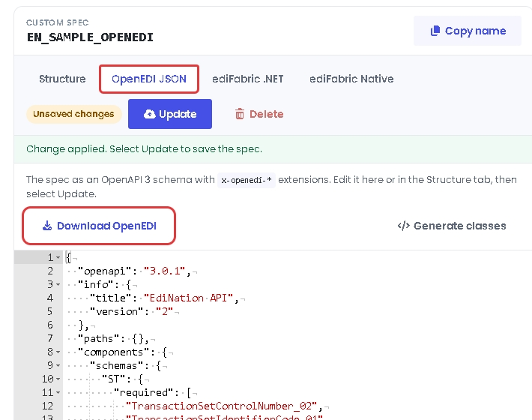Click line number 4 in the gutter
This screenshot has height=420, width=532.
coord(50,298)
